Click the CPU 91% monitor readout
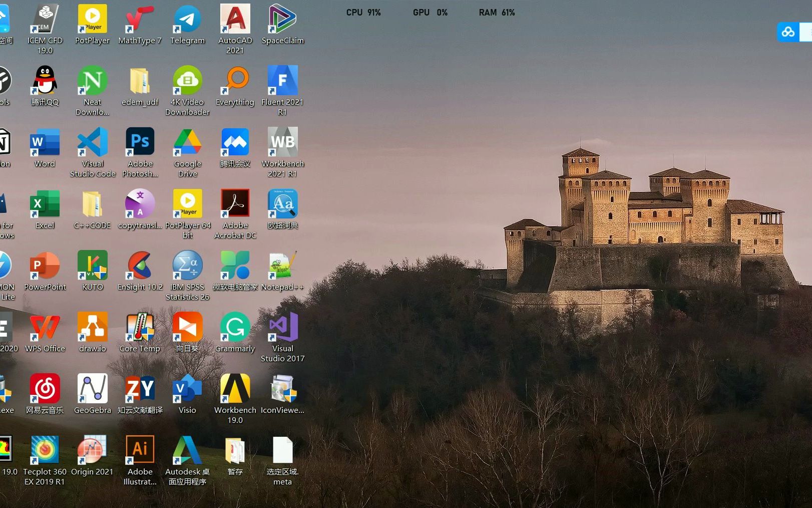Image resolution: width=812 pixels, height=508 pixels. coord(363,13)
